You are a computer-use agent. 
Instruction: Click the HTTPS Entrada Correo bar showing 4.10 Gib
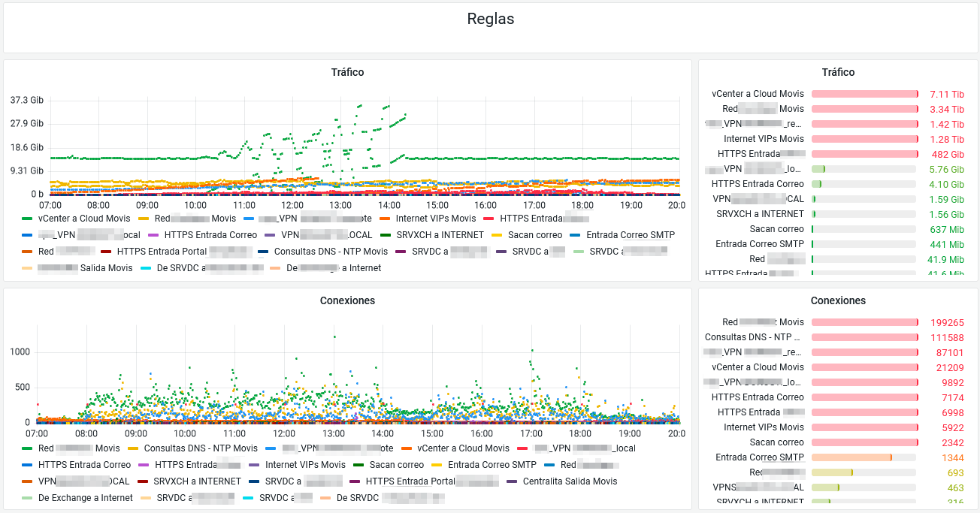coord(864,184)
